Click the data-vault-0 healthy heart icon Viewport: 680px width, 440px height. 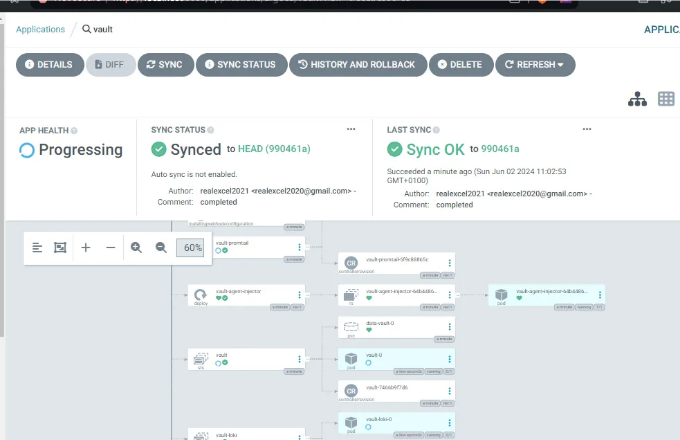(369, 330)
